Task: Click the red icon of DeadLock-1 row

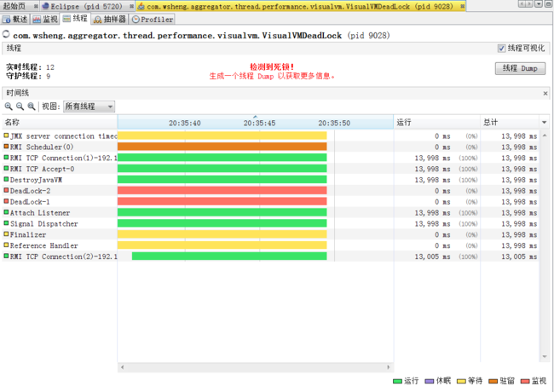Action: coord(6,201)
